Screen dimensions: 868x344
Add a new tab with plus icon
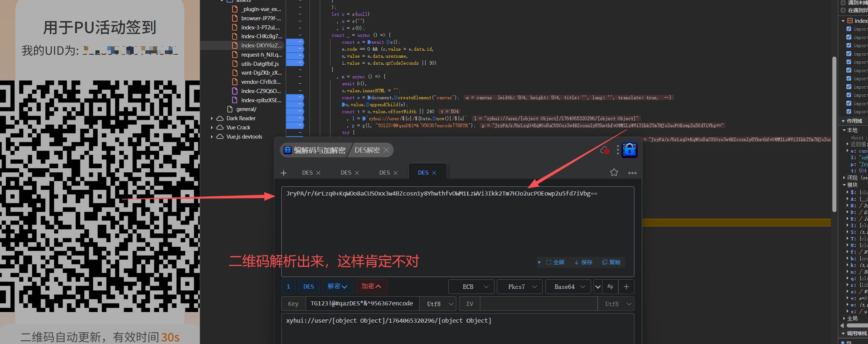(283, 173)
